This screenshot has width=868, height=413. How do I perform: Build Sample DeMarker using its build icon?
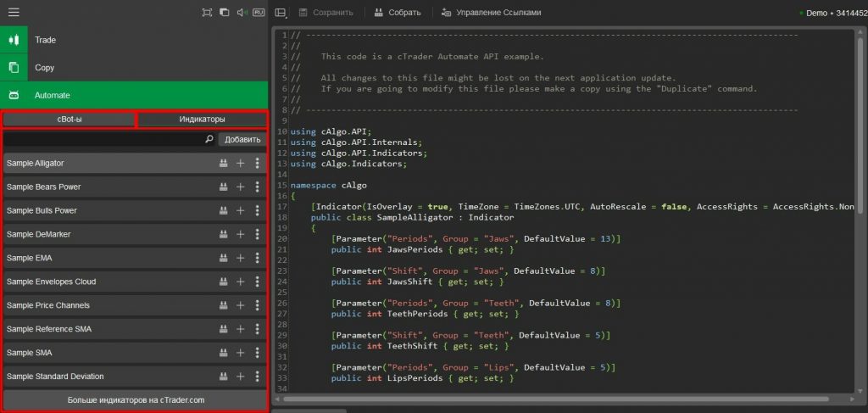tap(224, 234)
